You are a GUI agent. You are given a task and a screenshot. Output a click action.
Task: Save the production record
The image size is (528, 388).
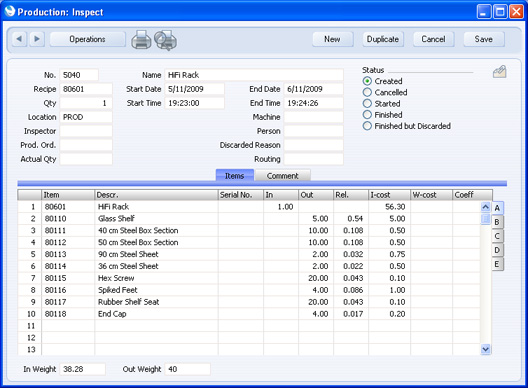click(x=484, y=39)
